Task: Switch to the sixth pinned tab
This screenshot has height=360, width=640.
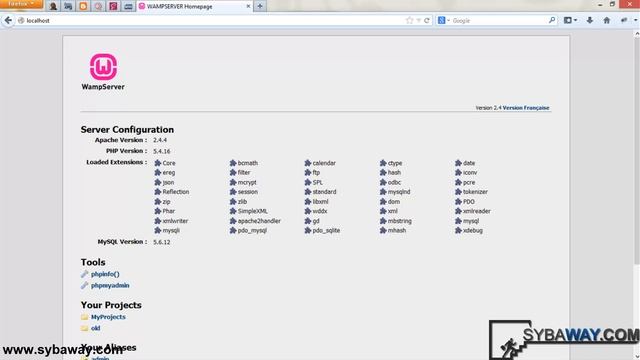Action: tap(128, 6)
